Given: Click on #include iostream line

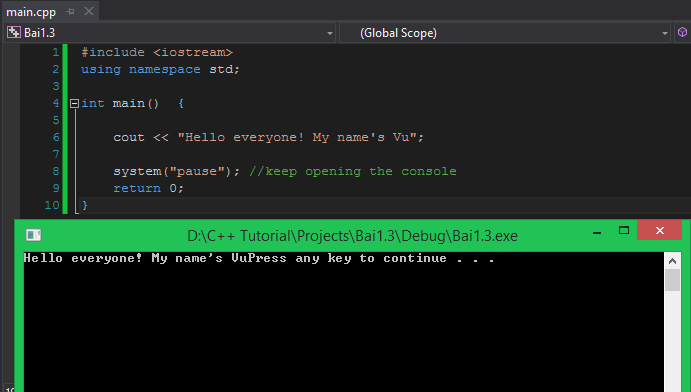Looking at the screenshot, I should [x=157, y=52].
